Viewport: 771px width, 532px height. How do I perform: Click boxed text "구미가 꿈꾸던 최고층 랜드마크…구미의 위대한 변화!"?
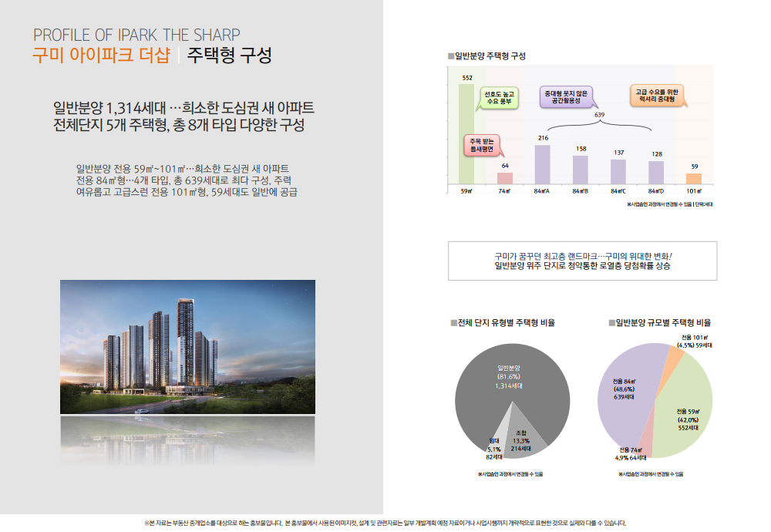tap(583, 256)
